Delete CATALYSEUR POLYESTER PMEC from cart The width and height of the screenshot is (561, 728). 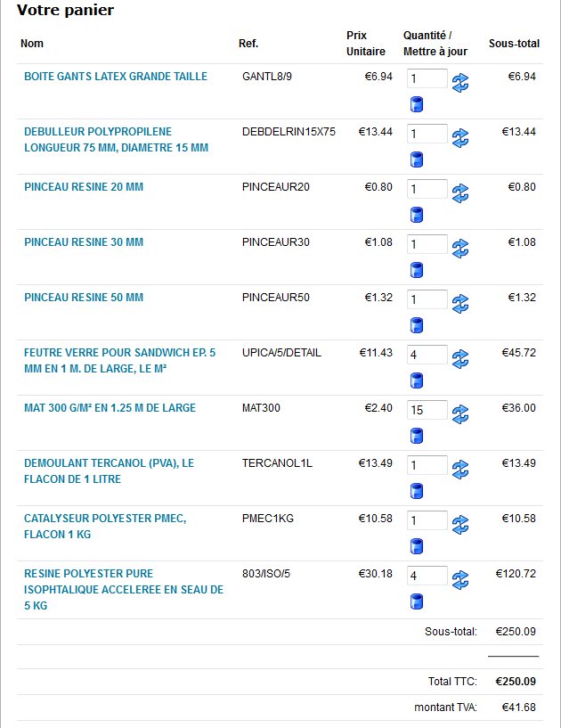[x=416, y=546]
